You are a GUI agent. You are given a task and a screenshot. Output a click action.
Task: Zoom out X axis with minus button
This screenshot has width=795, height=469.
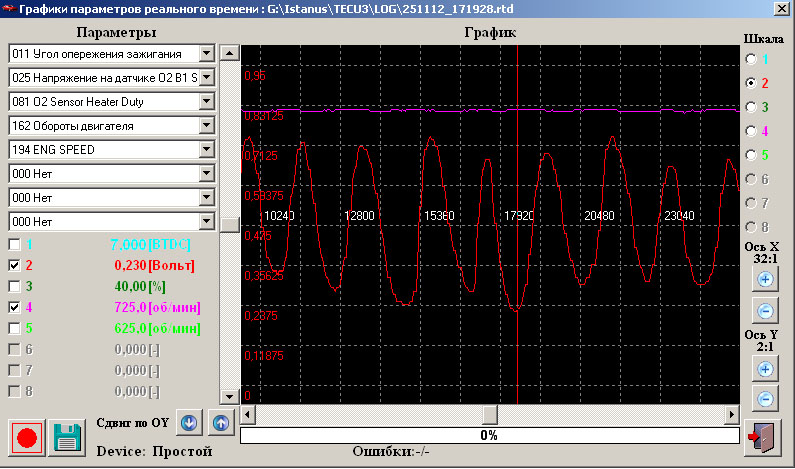[765, 310]
